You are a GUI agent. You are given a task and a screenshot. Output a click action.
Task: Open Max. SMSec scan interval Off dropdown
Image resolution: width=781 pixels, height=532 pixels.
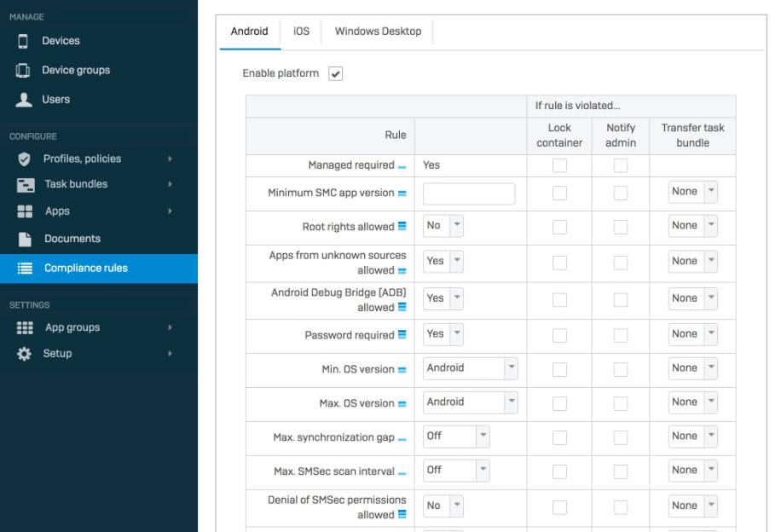[456, 471]
